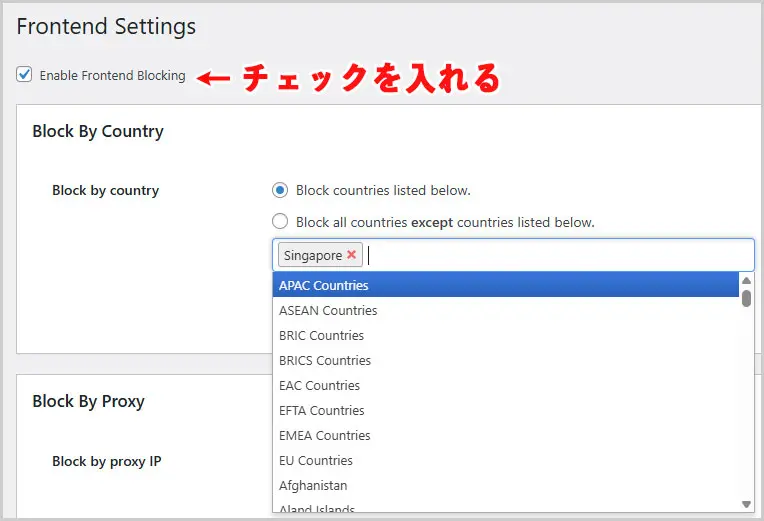Select EU Countries option

pyautogui.click(x=506, y=461)
